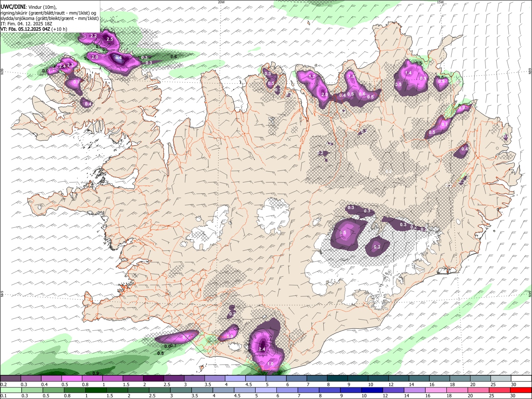This screenshot has width=532, height=399.
Task: Click the '2.5' value on the northwest snow cell
Action: (110, 39)
